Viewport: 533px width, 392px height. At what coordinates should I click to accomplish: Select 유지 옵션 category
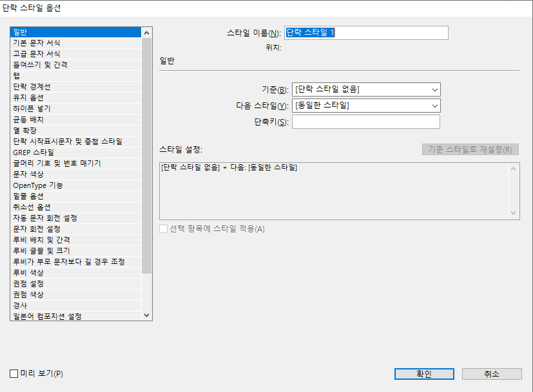[x=75, y=98]
